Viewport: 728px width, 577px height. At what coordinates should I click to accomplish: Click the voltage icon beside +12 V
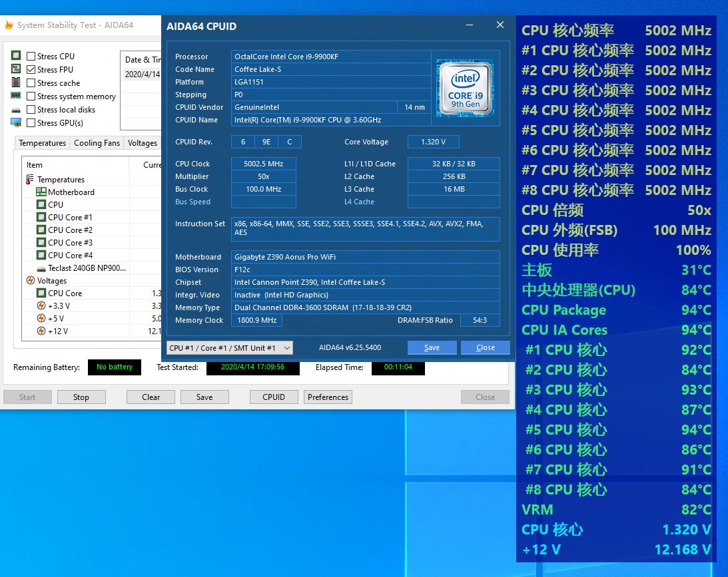point(41,331)
